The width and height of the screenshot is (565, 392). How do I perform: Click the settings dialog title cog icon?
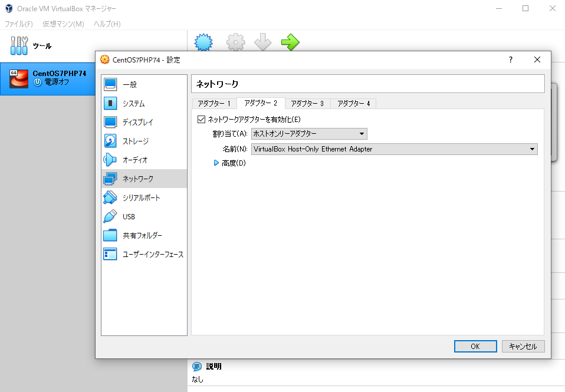point(105,60)
